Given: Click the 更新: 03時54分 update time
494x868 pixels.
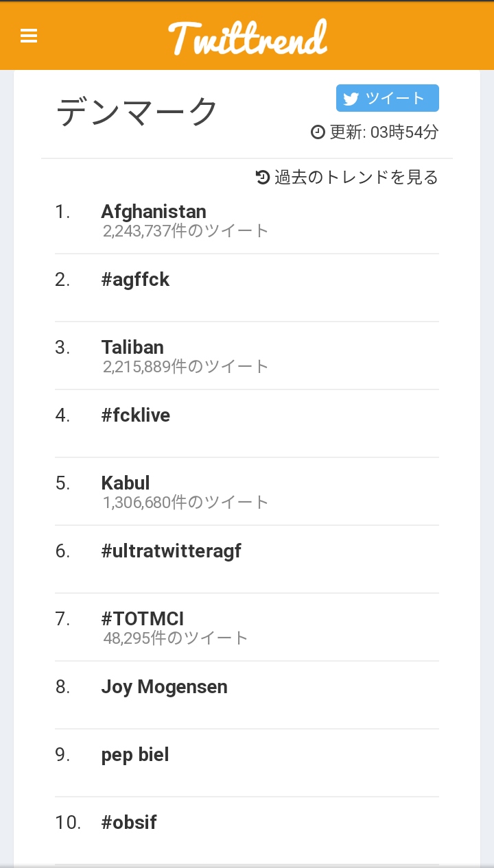Looking at the screenshot, I should point(384,132).
